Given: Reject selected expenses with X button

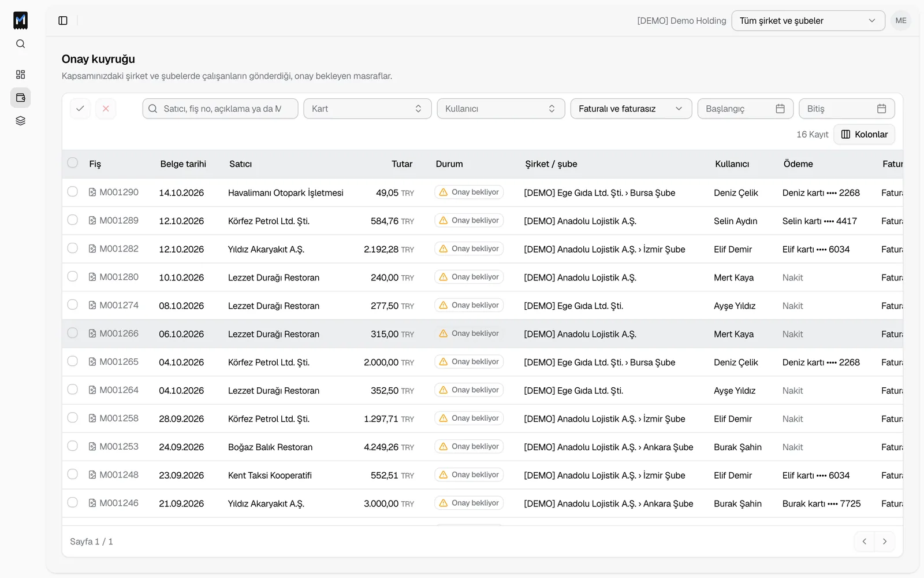Looking at the screenshot, I should tap(106, 109).
